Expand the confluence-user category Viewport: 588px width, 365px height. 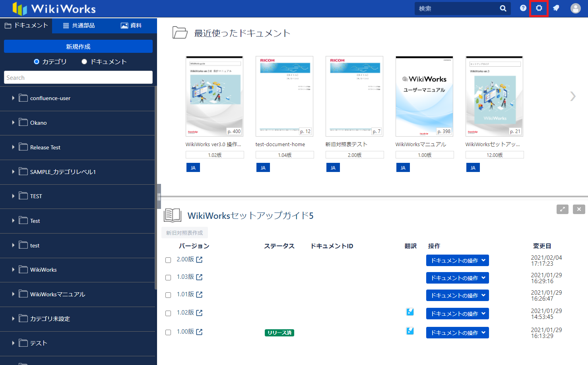(13, 98)
